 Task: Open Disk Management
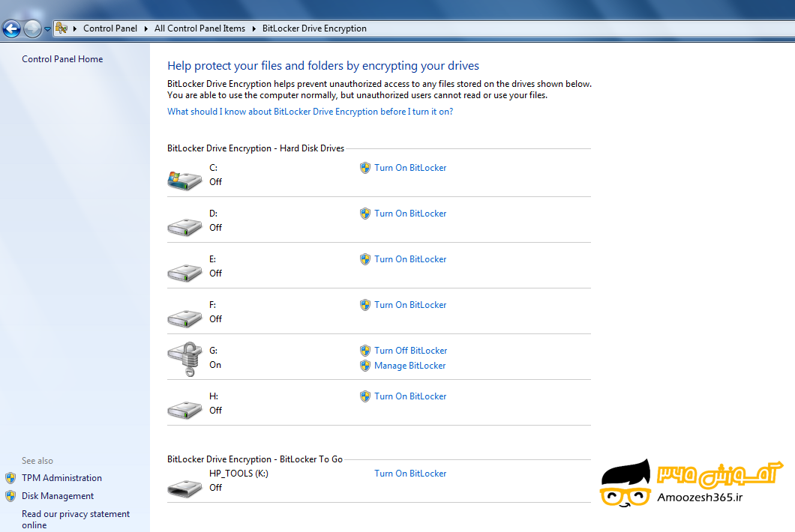(x=58, y=496)
